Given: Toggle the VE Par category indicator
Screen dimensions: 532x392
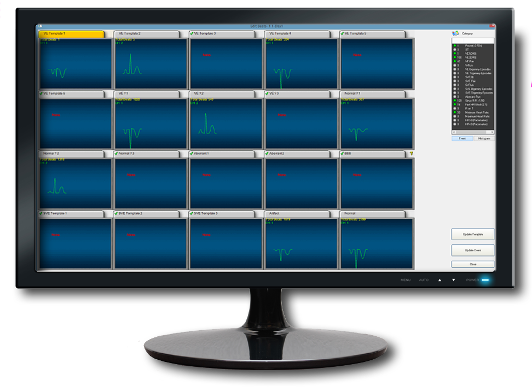Looking at the screenshot, I should 455,61.
